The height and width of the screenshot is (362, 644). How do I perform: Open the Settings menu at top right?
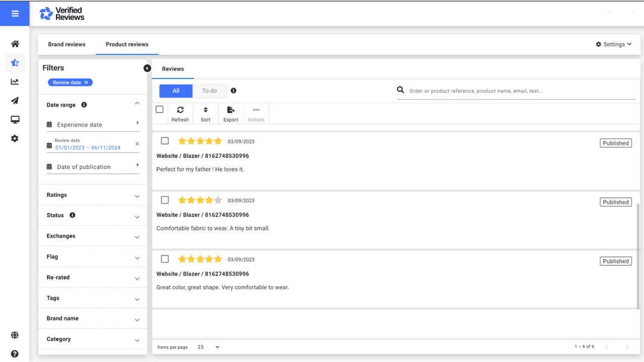tap(613, 44)
